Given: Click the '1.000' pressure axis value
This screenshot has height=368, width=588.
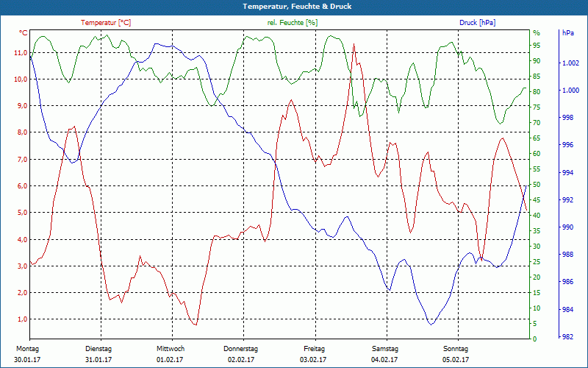Looking at the screenshot, I should (570, 91).
